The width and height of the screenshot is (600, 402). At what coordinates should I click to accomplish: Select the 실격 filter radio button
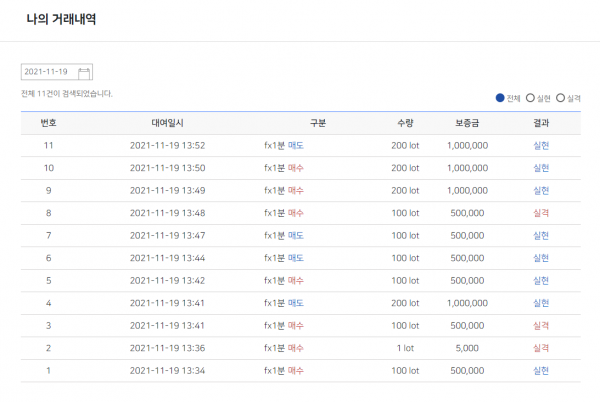tap(560, 98)
